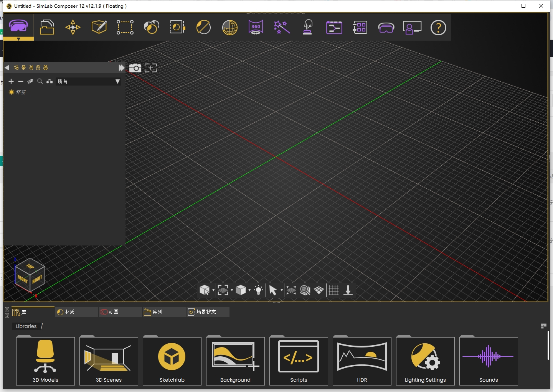Viewport: 553px width, 392px height.
Task: Switch to the 材质 tab
Action: click(x=76, y=312)
